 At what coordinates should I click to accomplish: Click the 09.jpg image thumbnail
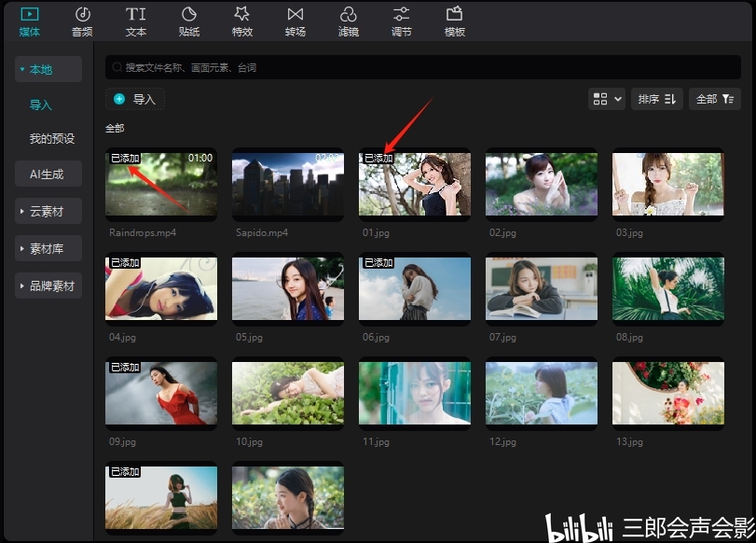click(161, 394)
